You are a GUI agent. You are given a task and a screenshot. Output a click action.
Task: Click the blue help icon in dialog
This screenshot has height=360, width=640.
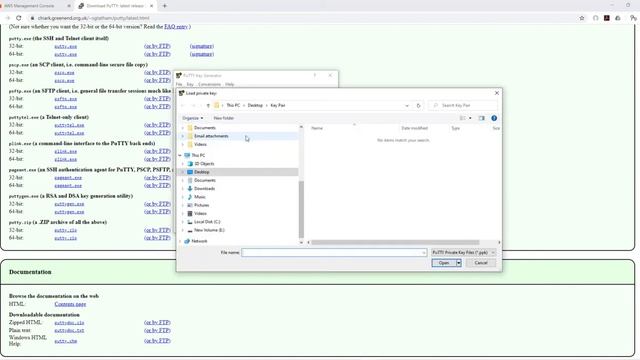[x=494, y=118]
